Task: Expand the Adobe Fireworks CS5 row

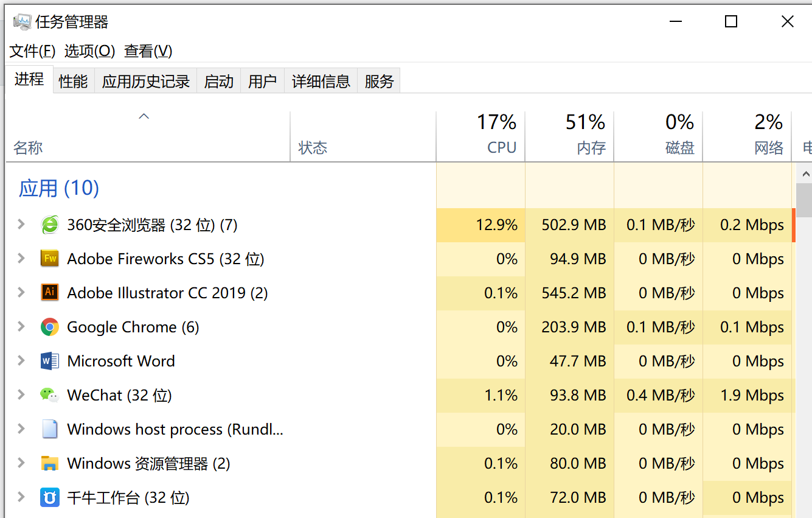Action: point(21,259)
